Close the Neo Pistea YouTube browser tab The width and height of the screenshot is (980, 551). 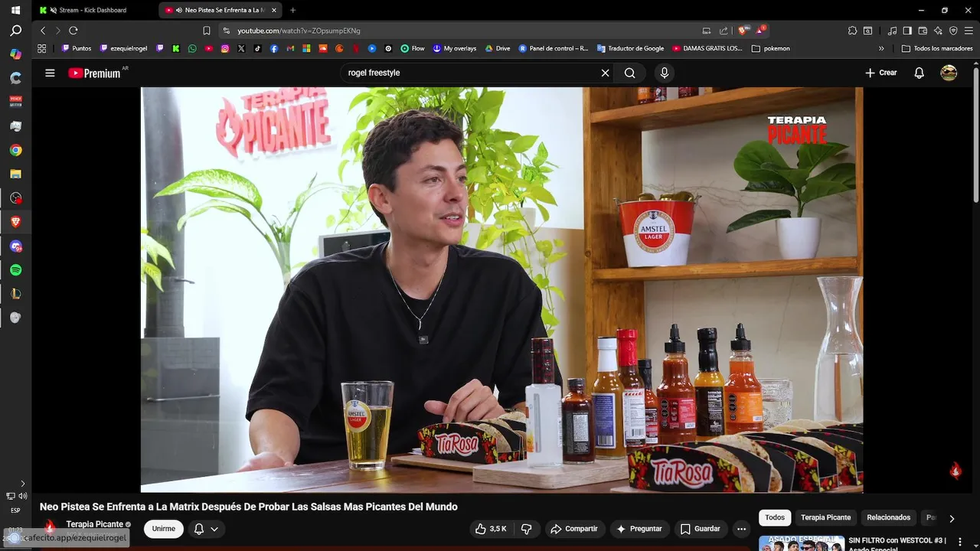pyautogui.click(x=274, y=10)
